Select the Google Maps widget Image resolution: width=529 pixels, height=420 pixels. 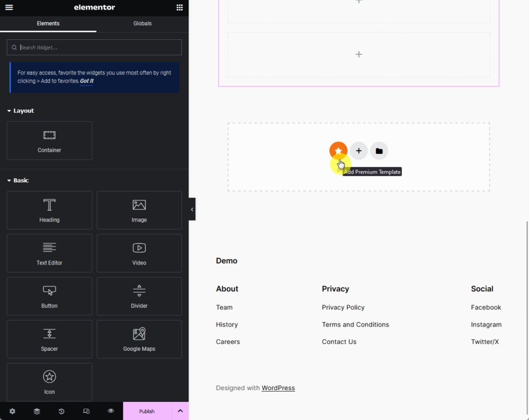(139, 339)
